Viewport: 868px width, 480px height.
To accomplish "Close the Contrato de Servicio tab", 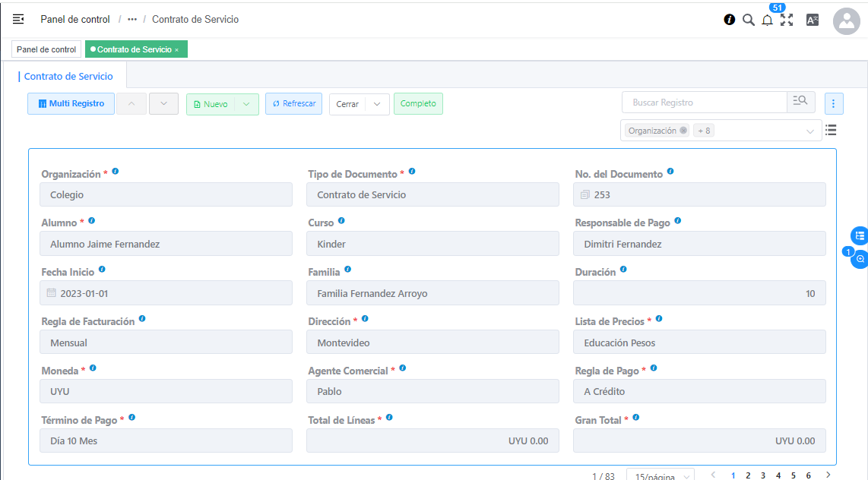I will [x=177, y=50].
